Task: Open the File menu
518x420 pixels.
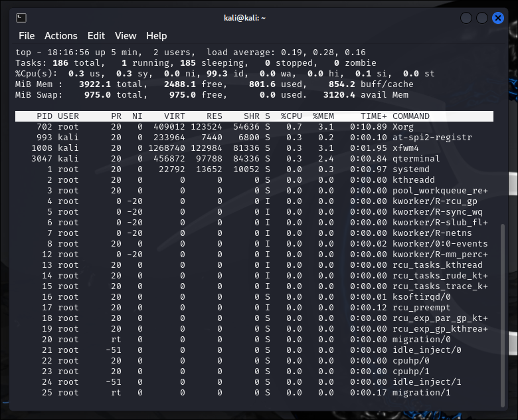Action: pyautogui.click(x=27, y=36)
